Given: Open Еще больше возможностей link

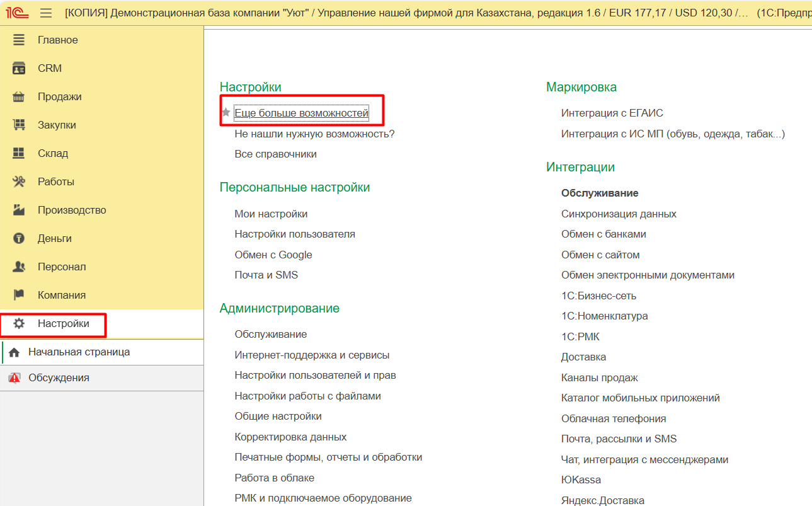Looking at the screenshot, I should 301,113.
